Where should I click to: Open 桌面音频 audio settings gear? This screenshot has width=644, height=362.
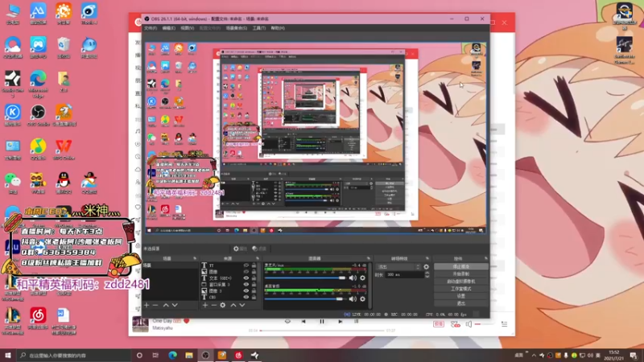[x=362, y=298]
